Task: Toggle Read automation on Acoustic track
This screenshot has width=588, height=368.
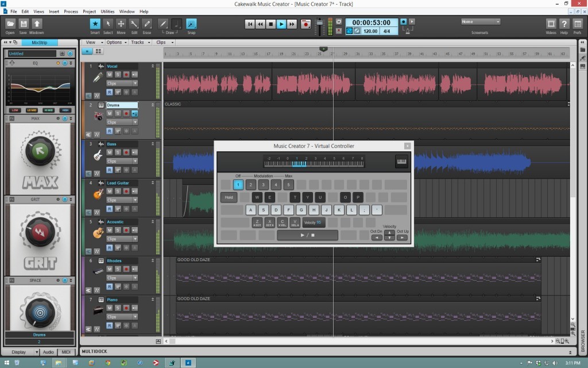Action: click(x=110, y=248)
